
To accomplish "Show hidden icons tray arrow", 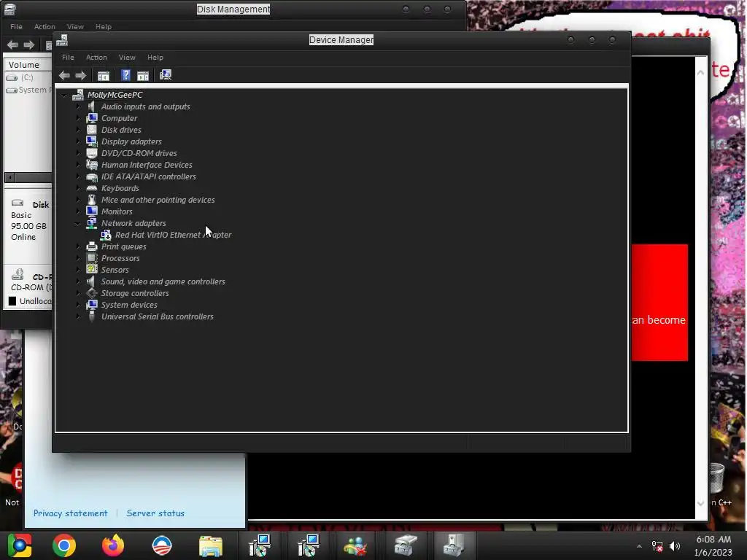I will [639, 546].
